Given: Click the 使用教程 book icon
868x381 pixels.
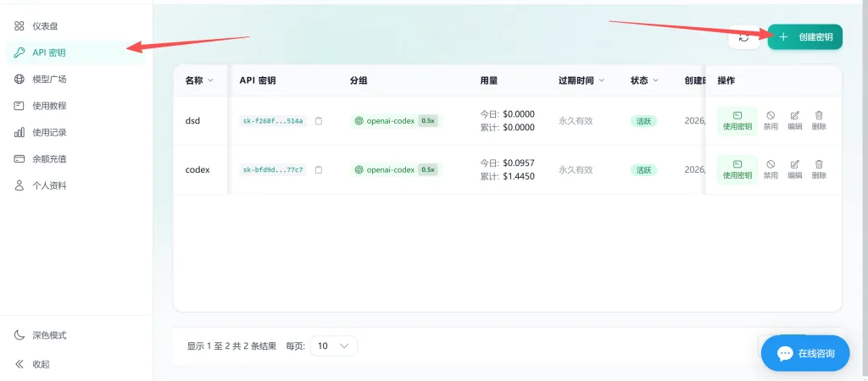Looking at the screenshot, I should coord(19,106).
